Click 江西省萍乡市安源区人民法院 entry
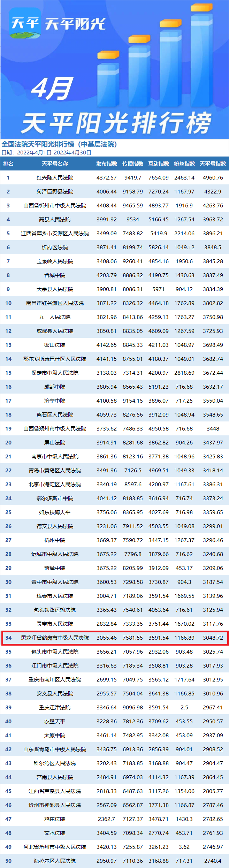The width and height of the screenshot is (229, 868). tap(55, 233)
